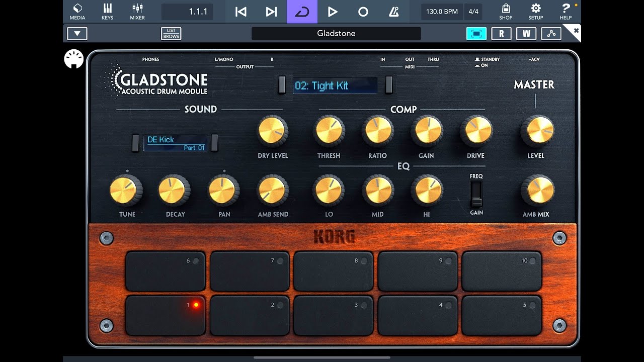Screen dimensions: 644x362
Task: Tap drum pad 3
Action: (334, 315)
